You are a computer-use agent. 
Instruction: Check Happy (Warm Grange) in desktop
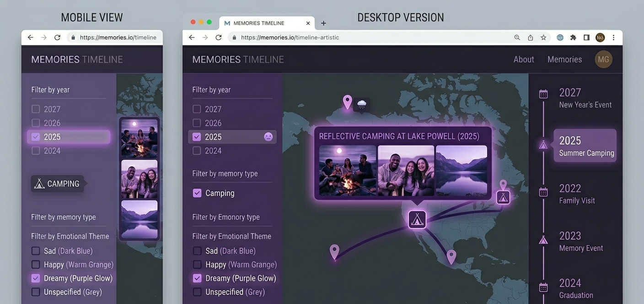(x=197, y=265)
